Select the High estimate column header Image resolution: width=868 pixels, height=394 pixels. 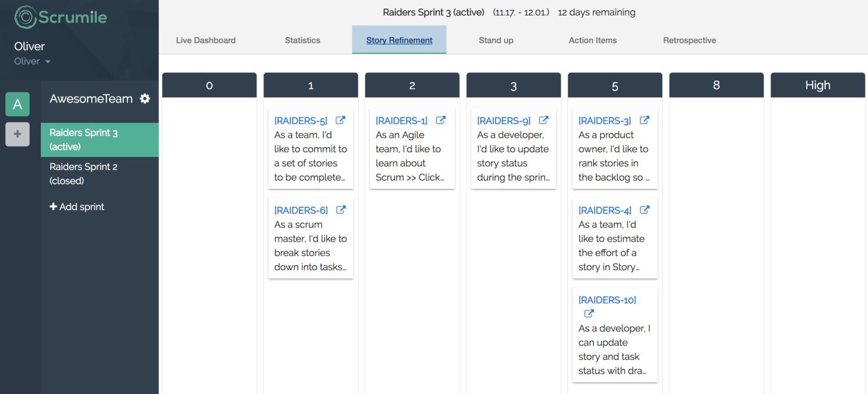point(818,85)
